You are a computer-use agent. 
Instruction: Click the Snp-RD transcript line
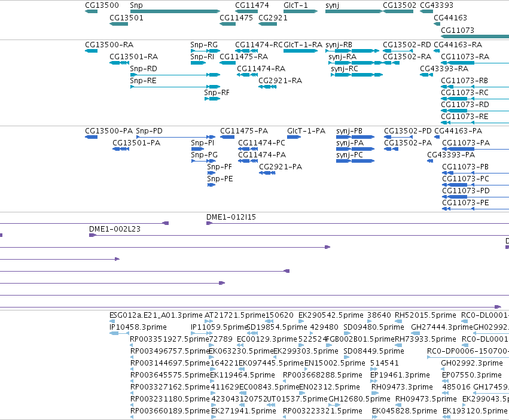pyautogui.click(x=175, y=75)
